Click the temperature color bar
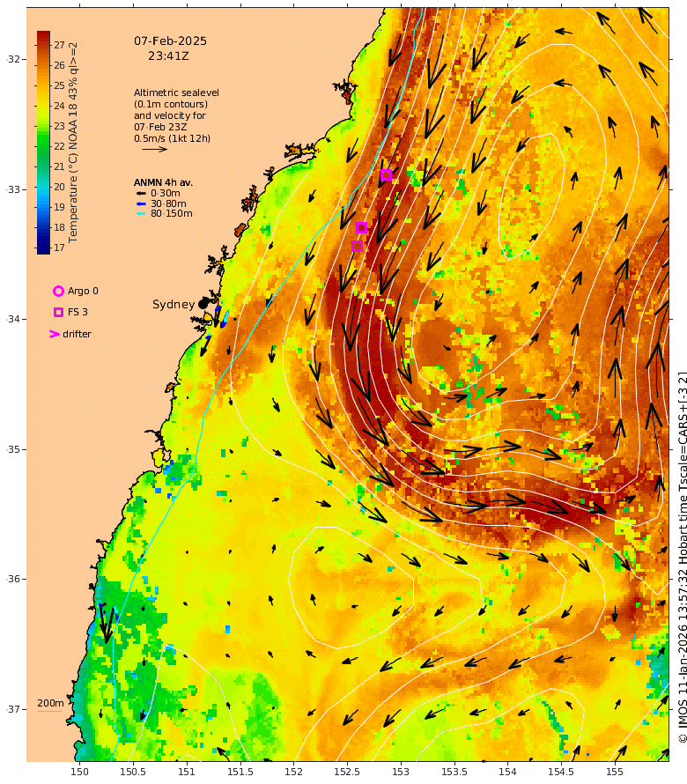Image resolution: width=687 pixels, height=784 pixels. pos(43,143)
